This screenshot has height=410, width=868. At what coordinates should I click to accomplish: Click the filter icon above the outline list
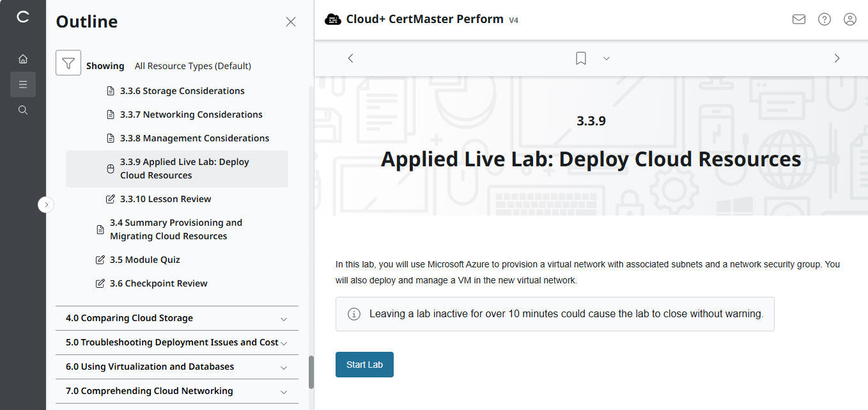pyautogui.click(x=68, y=62)
